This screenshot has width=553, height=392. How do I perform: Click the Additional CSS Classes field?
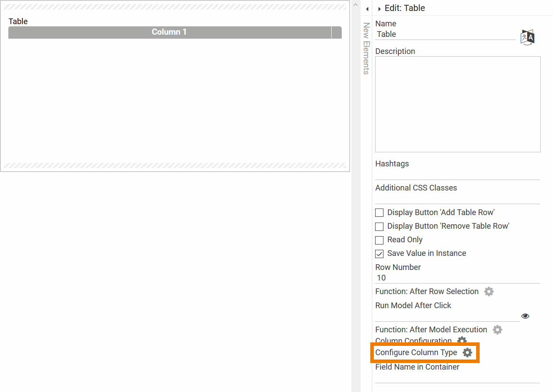pyautogui.click(x=458, y=198)
